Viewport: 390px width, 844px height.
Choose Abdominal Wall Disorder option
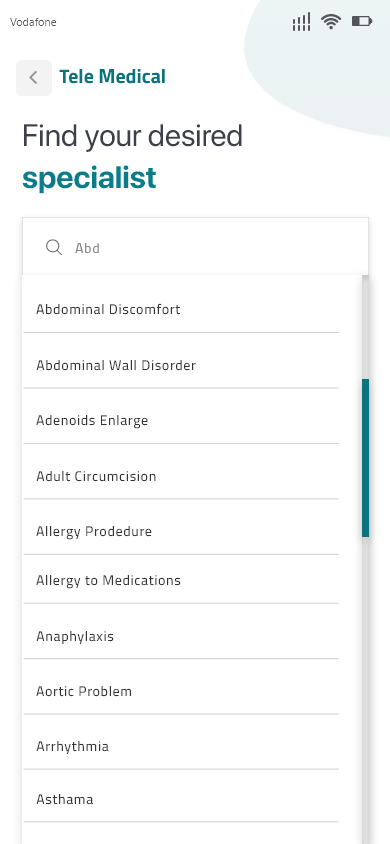(181, 365)
